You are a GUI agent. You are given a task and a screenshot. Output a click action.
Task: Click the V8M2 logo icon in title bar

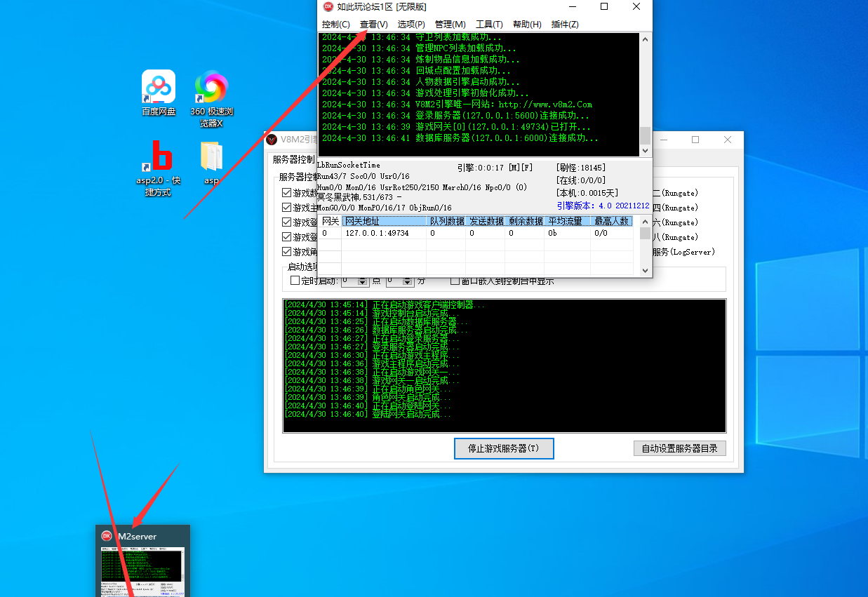pyautogui.click(x=272, y=139)
